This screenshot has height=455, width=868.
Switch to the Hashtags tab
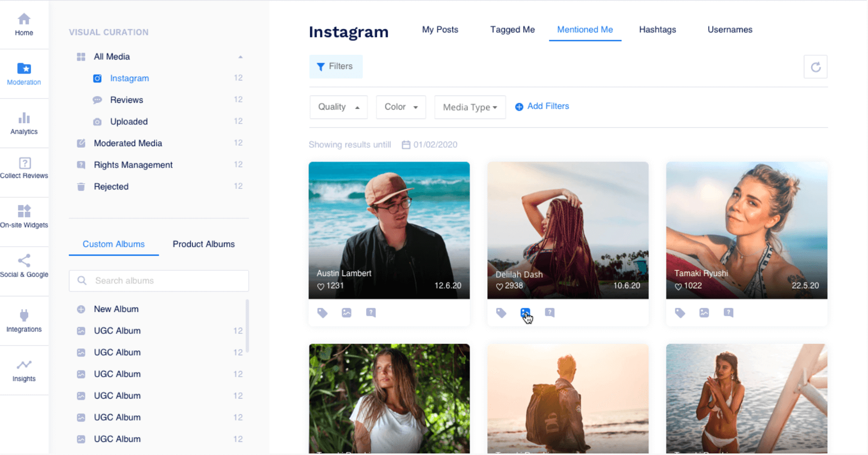[657, 30]
